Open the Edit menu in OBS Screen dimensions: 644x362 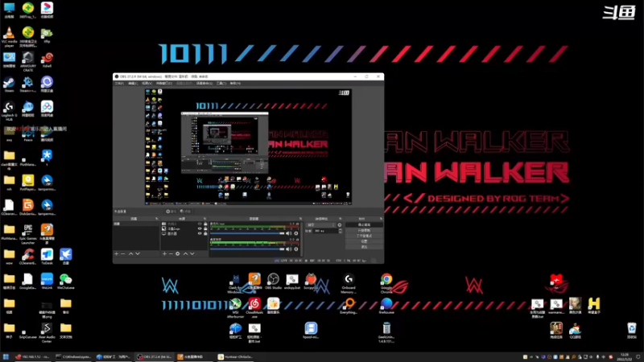click(x=133, y=84)
